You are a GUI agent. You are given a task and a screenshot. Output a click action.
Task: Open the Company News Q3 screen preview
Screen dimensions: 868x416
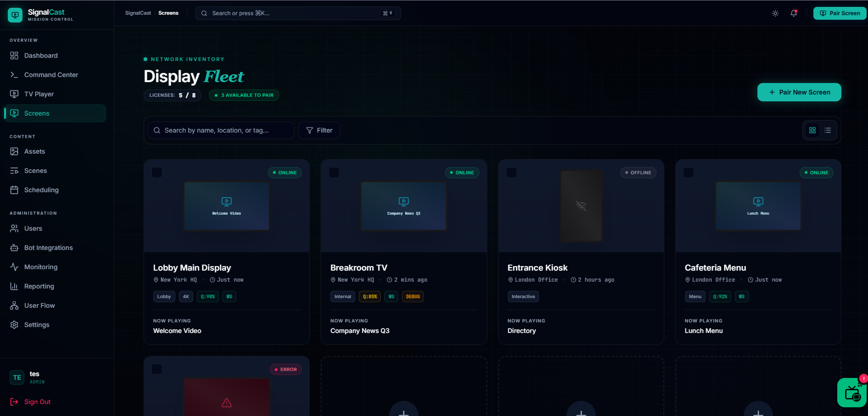point(404,206)
